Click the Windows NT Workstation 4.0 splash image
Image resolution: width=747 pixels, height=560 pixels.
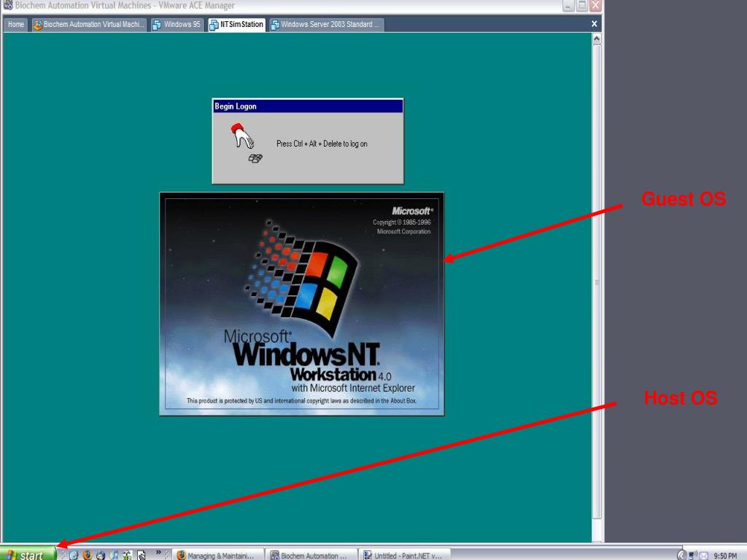click(301, 304)
